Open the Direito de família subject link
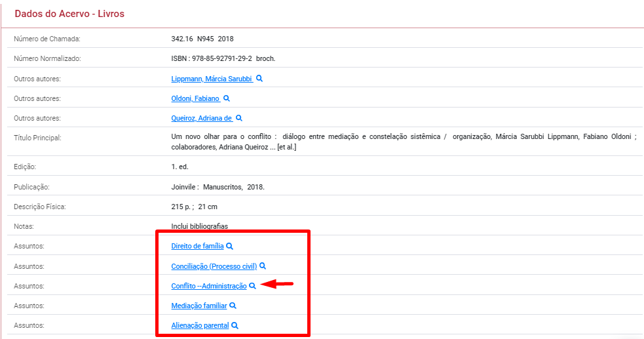The image size is (644, 339). click(197, 247)
